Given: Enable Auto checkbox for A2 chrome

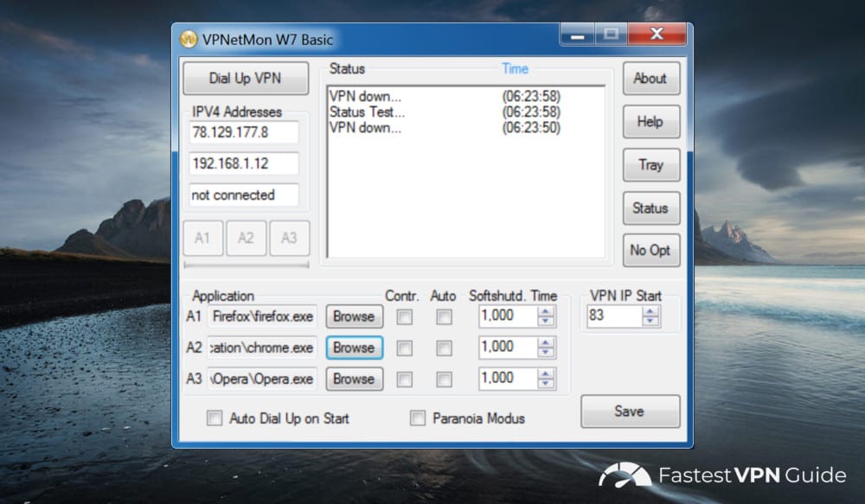Looking at the screenshot, I should coord(444,348).
